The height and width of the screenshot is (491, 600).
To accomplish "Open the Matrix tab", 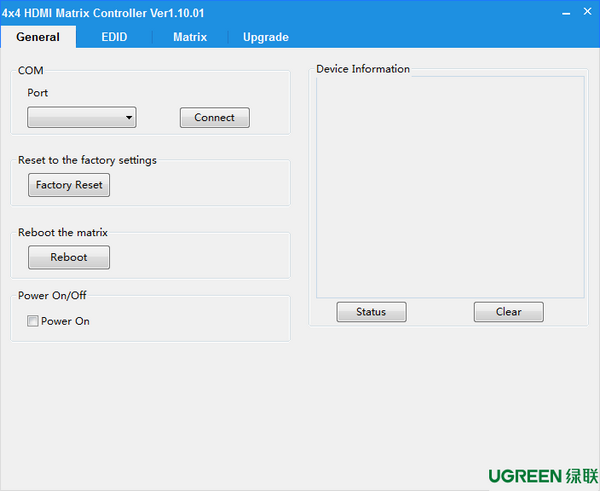I will (x=189, y=37).
